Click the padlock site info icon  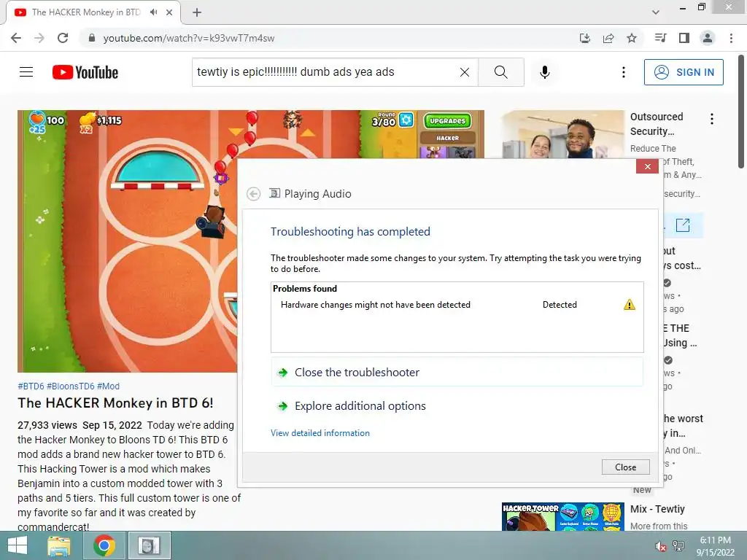coord(92,38)
